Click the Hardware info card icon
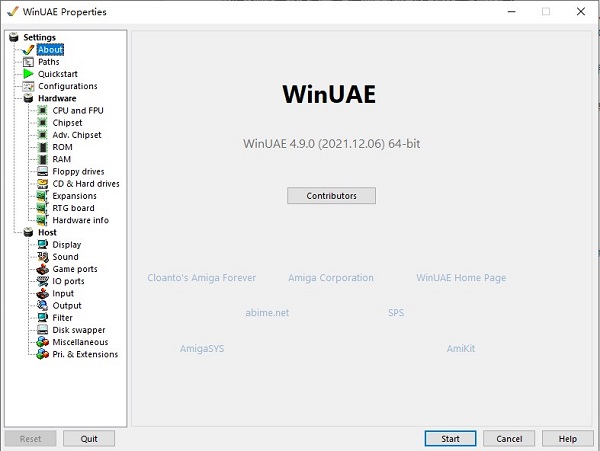600x451 pixels. point(42,220)
